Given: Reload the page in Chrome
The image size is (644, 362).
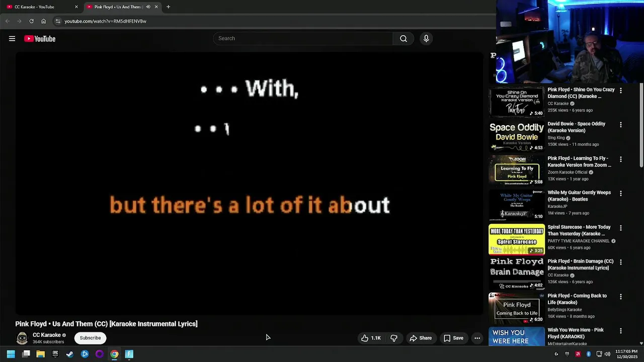Looking at the screenshot, I should click(x=31, y=21).
